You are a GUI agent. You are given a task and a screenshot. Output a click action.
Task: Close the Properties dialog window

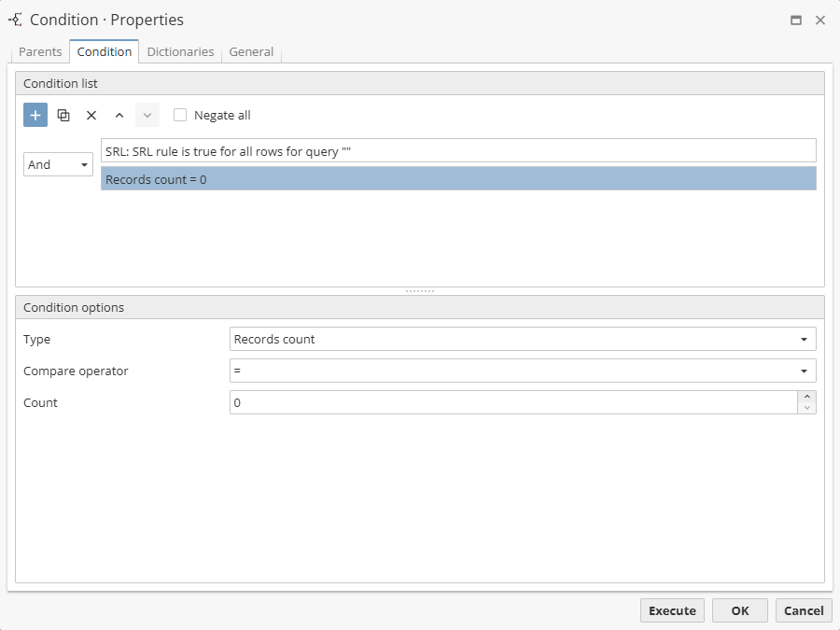click(x=820, y=20)
